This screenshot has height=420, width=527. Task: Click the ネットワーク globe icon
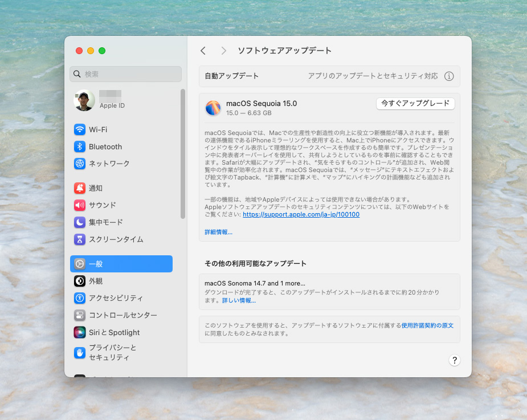(x=80, y=164)
